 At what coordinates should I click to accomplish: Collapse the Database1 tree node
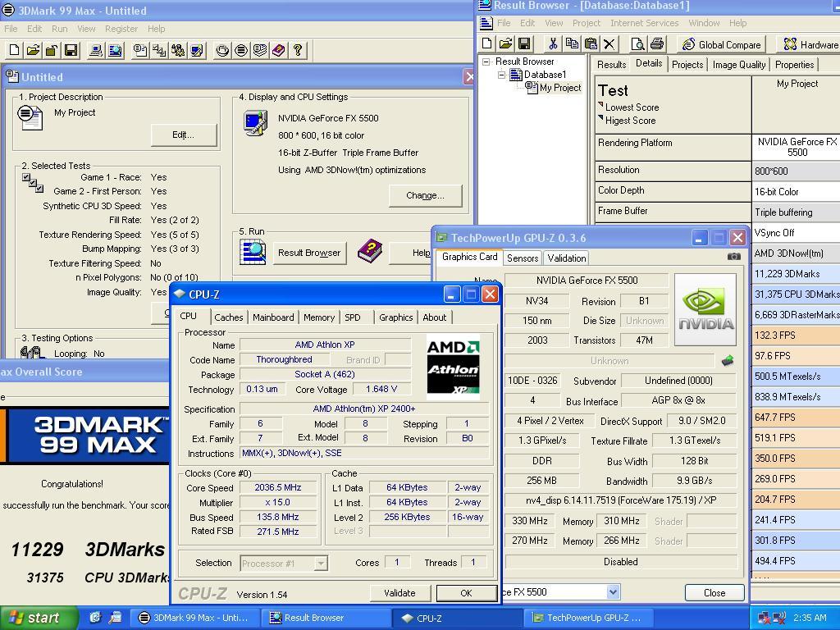click(x=502, y=75)
